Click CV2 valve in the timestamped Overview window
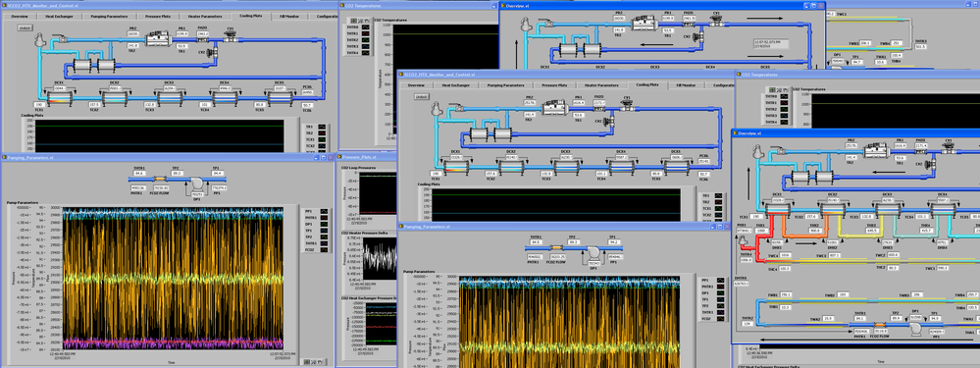This screenshot has width=980, height=368. (698, 37)
